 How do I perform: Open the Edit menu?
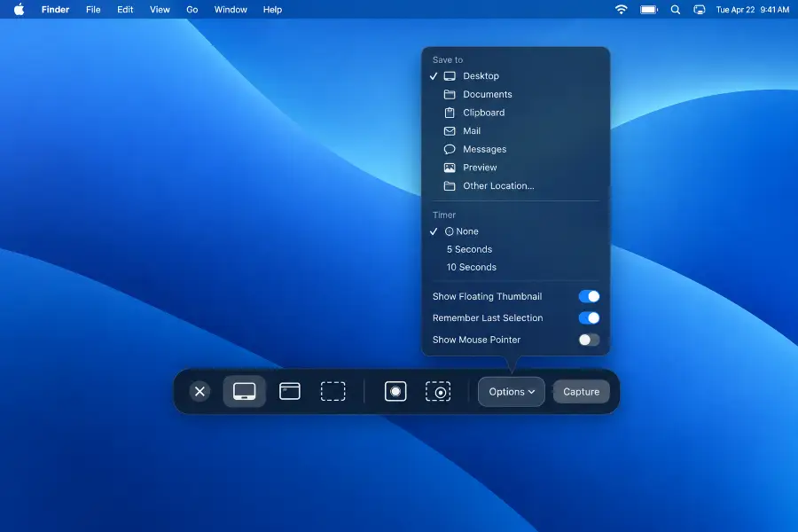click(125, 9)
